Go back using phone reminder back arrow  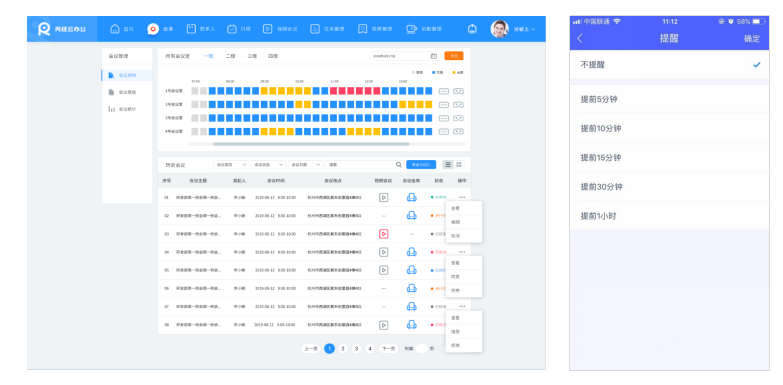pyautogui.click(x=580, y=39)
